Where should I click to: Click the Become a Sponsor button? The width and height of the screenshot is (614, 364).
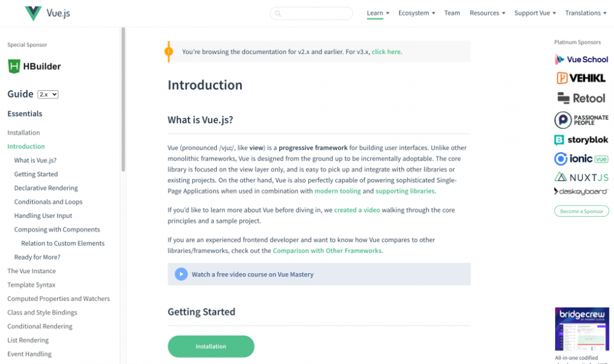[x=580, y=211]
